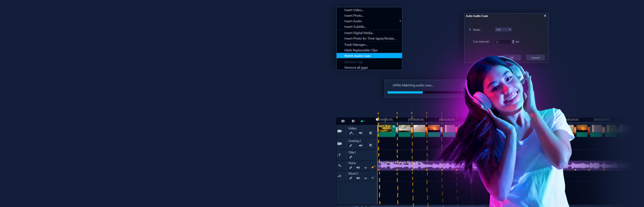This screenshot has width=644, height=207.
Task: Open the show all visible tracks icon
Action: (x=343, y=121)
